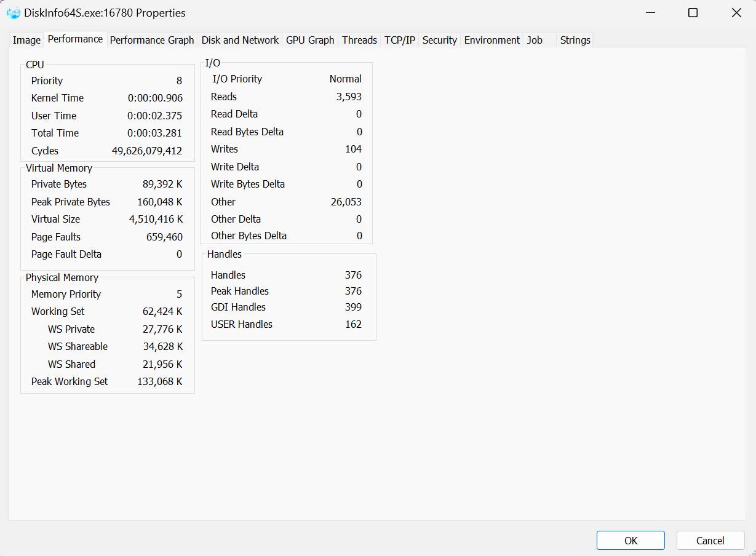Open the TCP/IP tab
Screen dimensions: 756x556
(x=400, y=40)
